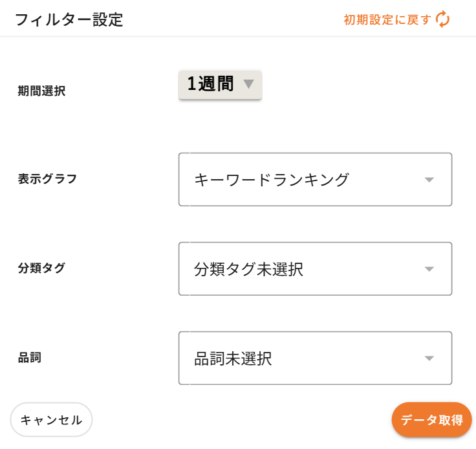476x449 pixels.
Task: Expand the 品詞 selection box
Action: click(315, 358)
